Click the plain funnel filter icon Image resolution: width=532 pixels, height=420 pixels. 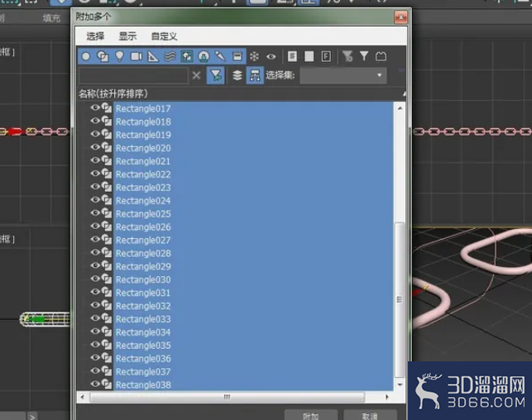[364, 56]
